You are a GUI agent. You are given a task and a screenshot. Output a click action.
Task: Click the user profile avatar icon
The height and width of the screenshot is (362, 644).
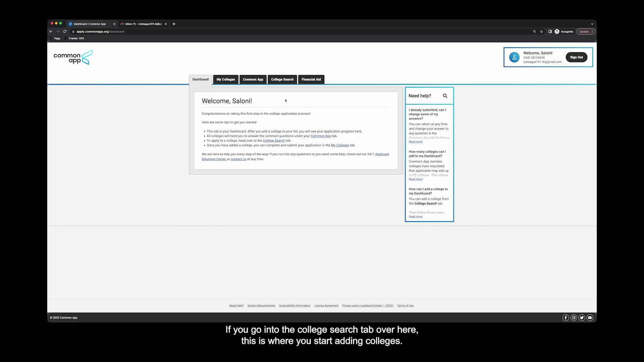point(514,57)
